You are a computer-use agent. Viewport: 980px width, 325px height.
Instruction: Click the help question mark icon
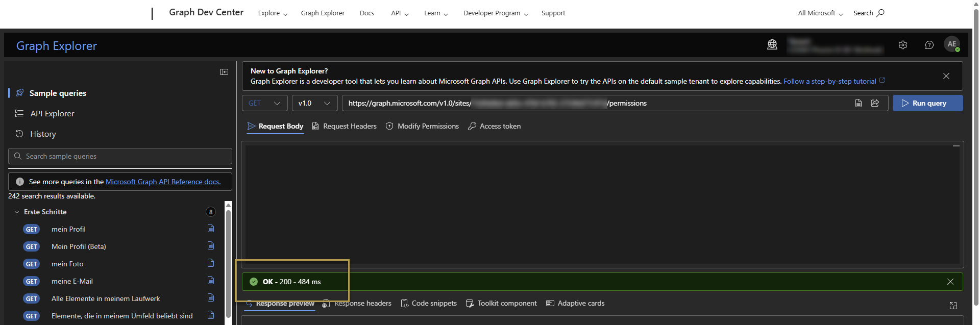click(929, 45)
